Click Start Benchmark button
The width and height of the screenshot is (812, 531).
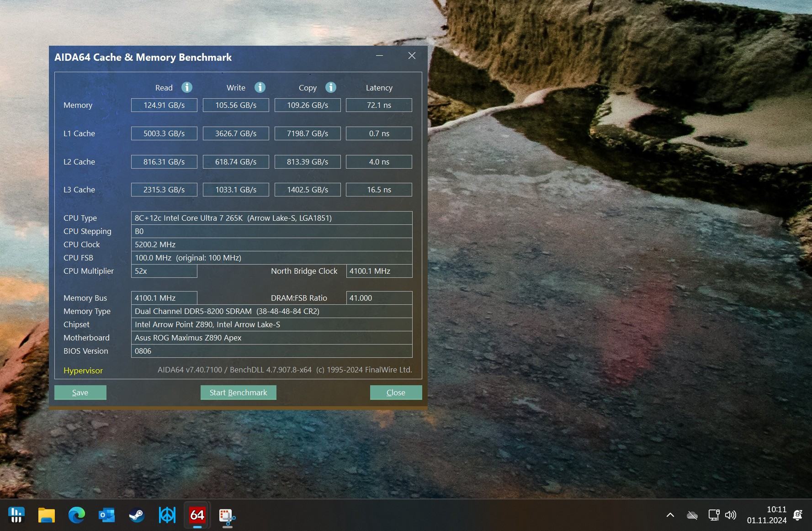coord(239,393)
